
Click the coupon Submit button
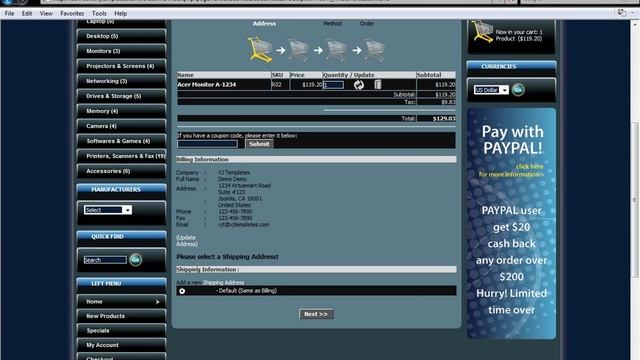pos(259,144)
